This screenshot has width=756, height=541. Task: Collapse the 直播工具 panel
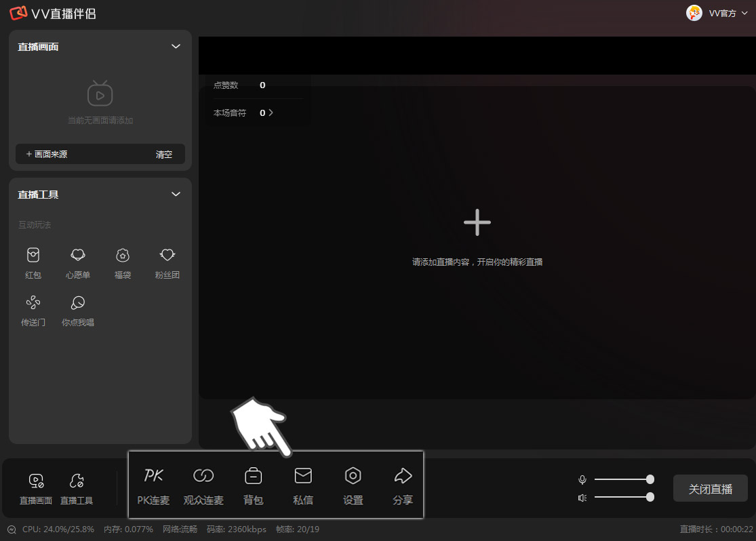tap(176, 195)
